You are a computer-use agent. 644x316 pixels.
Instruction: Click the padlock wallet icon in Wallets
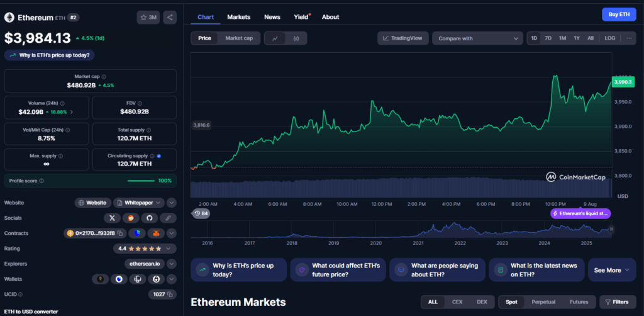(x=156, y=279)
